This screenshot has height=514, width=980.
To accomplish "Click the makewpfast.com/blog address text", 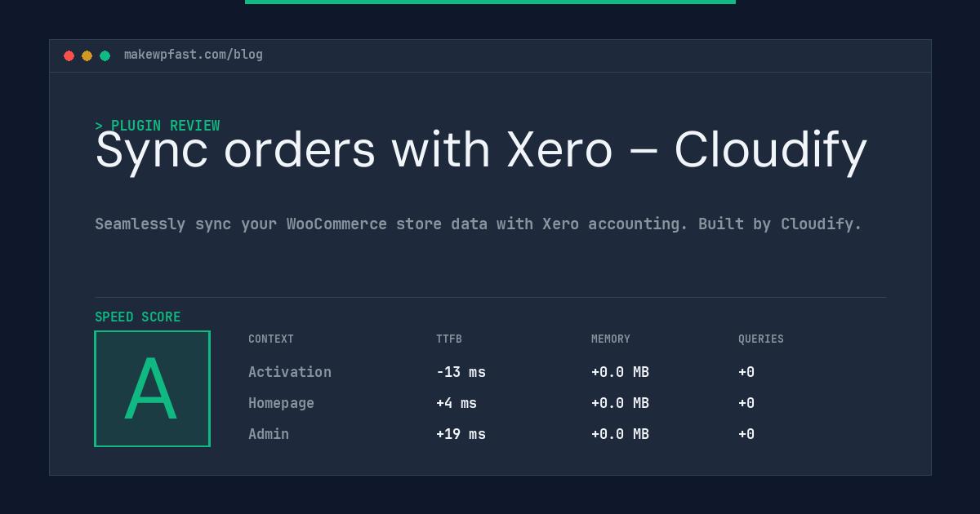I will point(194,55).
